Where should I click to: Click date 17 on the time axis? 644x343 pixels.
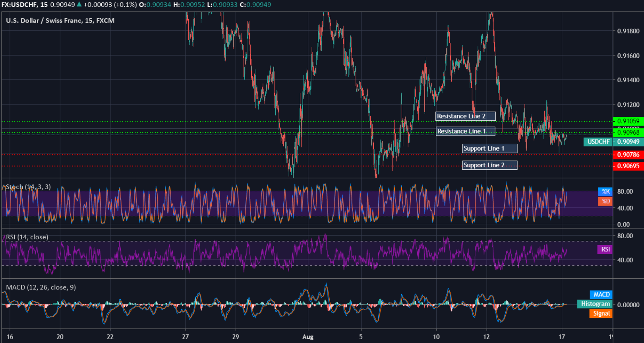[561, 337]
